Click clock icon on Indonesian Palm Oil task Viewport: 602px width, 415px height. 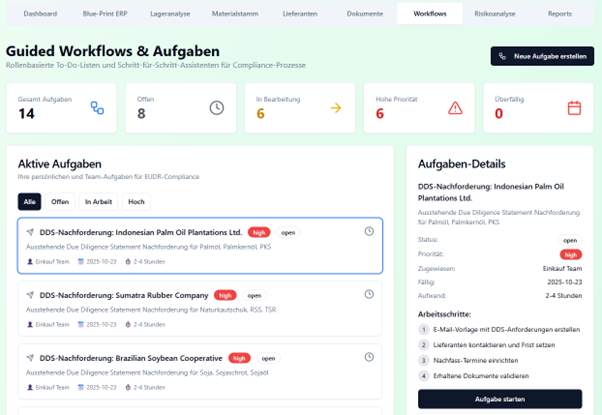click(369, 232)
